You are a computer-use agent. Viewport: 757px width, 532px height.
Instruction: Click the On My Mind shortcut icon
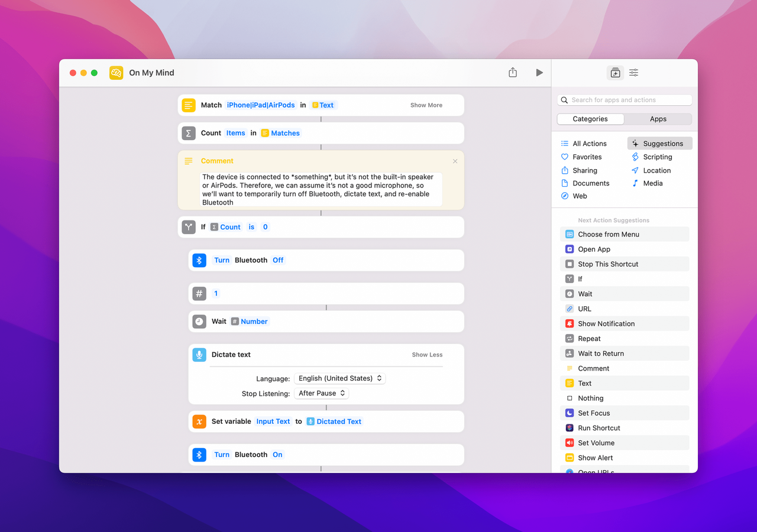(x=117, y=73)
